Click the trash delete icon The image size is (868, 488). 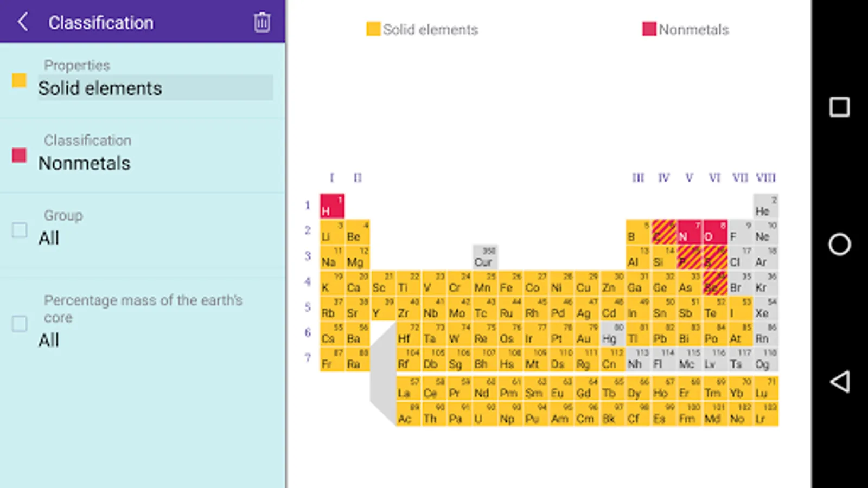(x=262, y=22)
